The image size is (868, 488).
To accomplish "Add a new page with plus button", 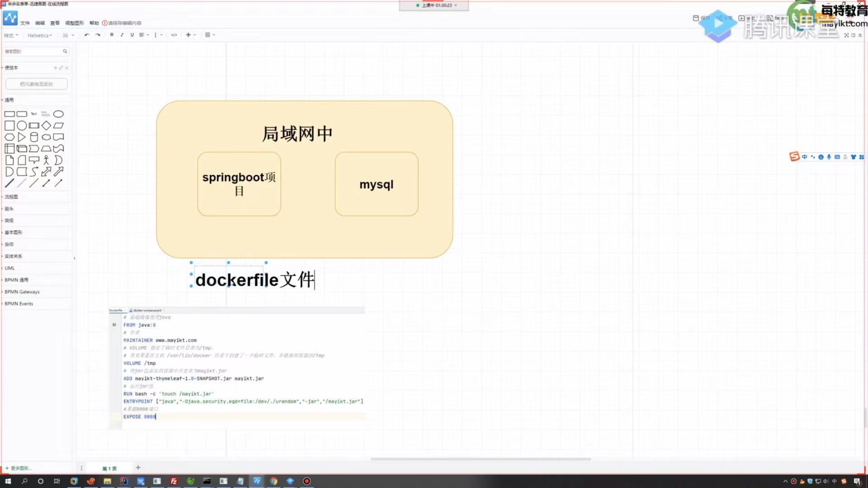I will point(138,468).
